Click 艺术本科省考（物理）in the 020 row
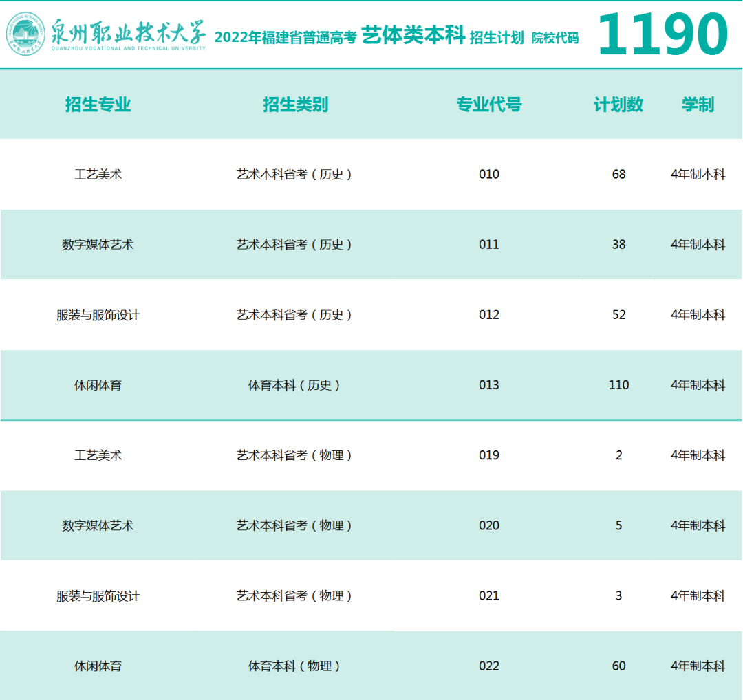743x700 pixels. coord(294,526)
